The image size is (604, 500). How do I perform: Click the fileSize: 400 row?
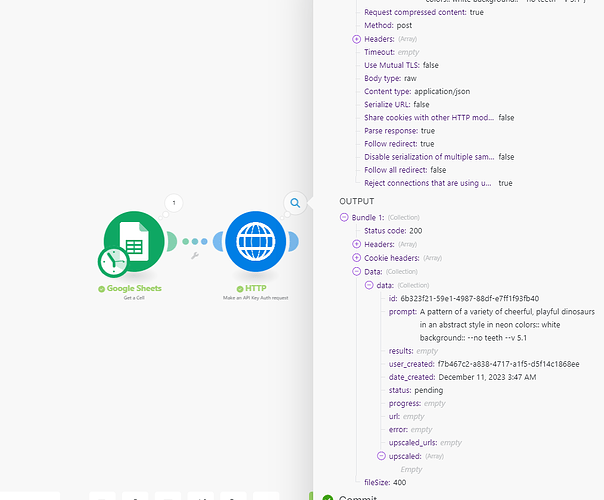pos(385,482)
